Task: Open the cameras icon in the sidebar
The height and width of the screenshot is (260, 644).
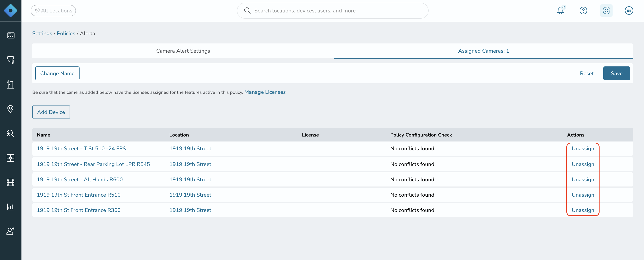Action: tap(11, 60)
